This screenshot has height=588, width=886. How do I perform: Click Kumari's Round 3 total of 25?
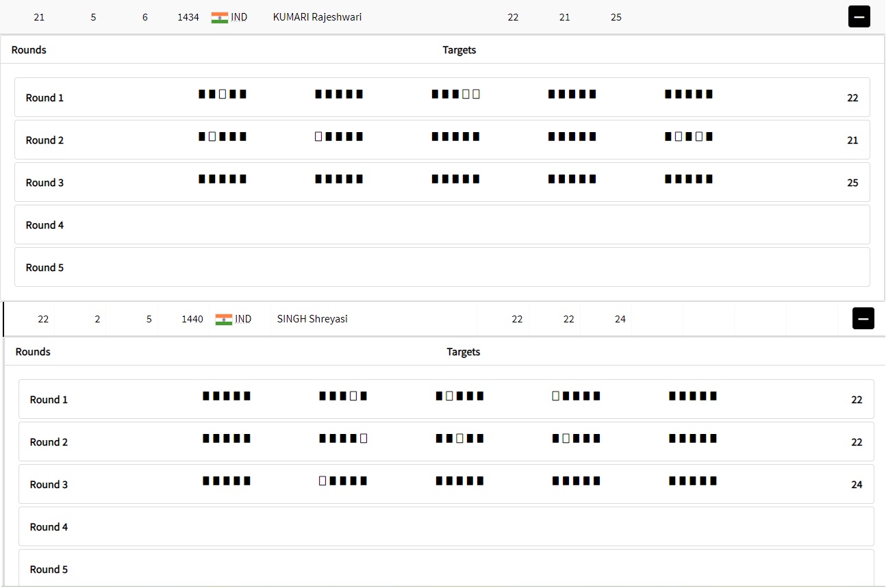pos(852,183)
